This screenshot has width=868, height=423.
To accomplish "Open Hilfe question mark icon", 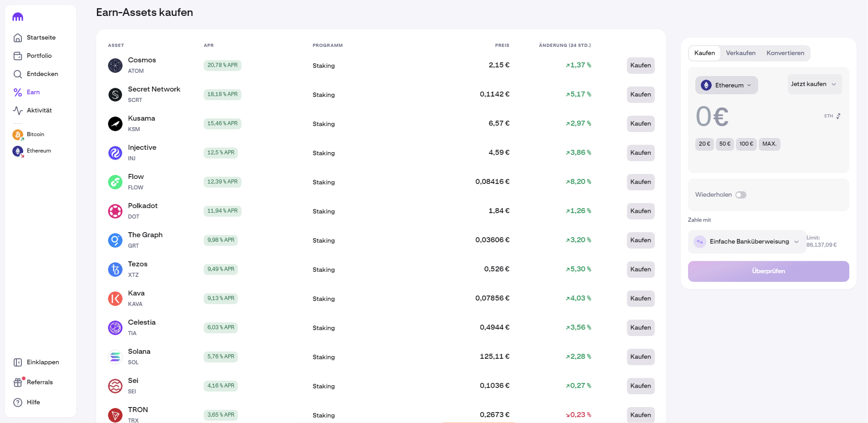I will (18, 403).
